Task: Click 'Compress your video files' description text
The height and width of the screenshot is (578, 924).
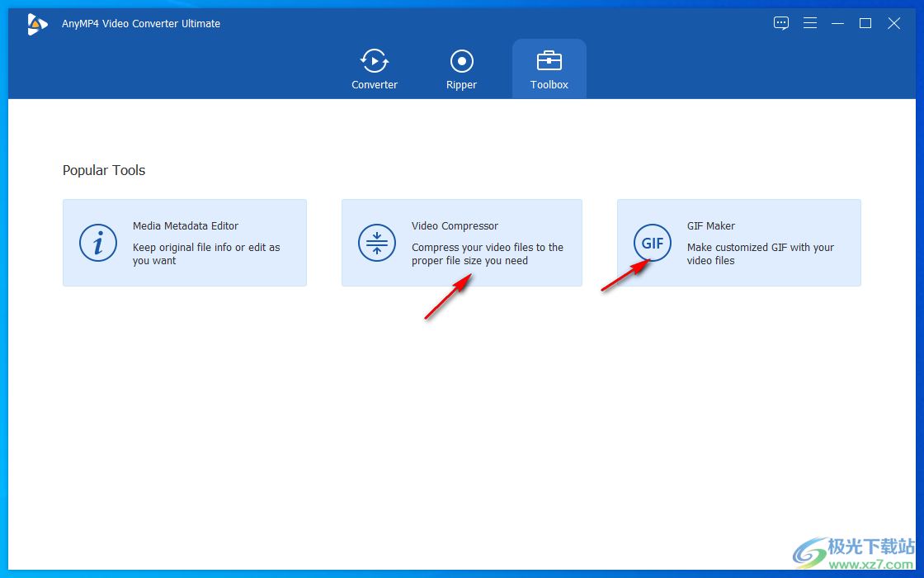Action: [x=488, y=253]
